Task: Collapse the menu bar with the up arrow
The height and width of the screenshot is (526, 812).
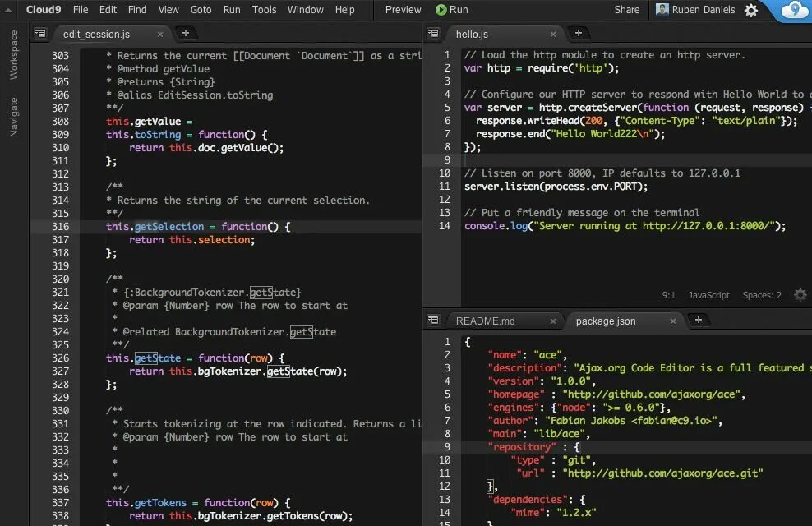Action: pyautogui.click(x=8, y=10)
